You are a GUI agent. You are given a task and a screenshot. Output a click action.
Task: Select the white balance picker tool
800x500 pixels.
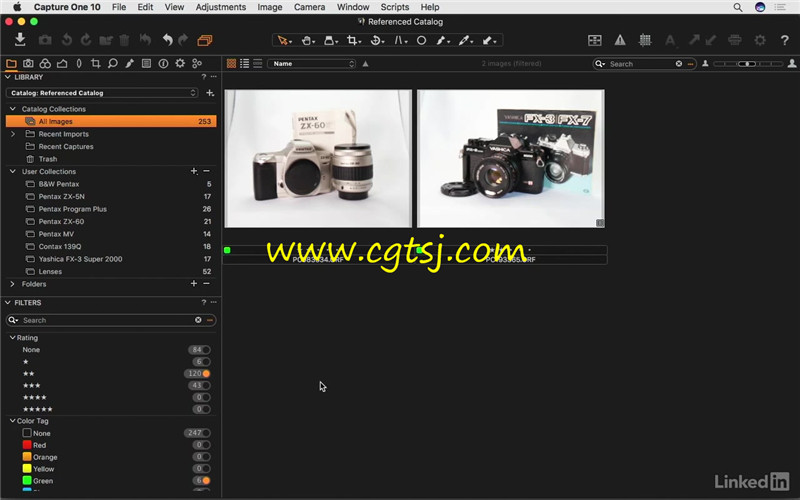(464, 40)
